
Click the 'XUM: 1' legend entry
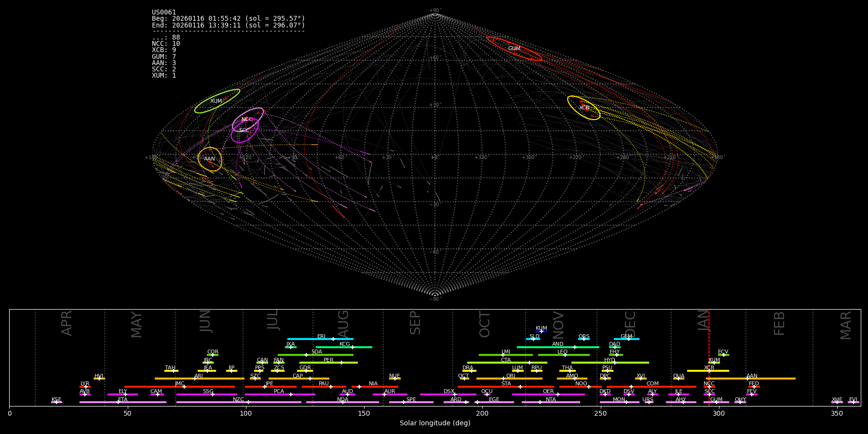(164, 76)
